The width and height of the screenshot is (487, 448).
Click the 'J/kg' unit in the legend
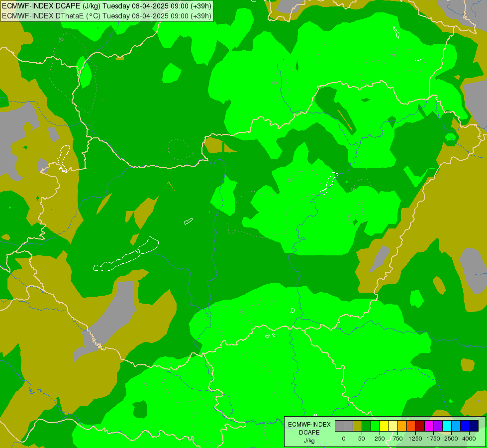coord(309,441)
